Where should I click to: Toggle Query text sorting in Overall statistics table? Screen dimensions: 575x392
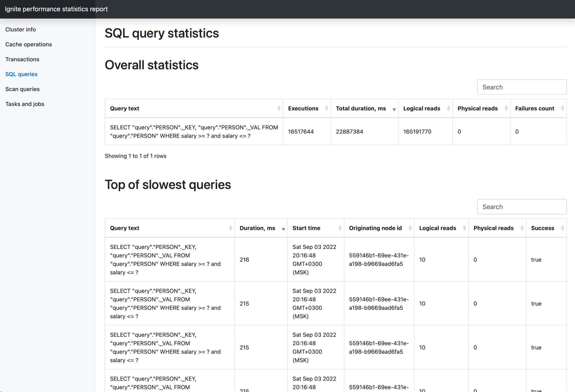279,108
